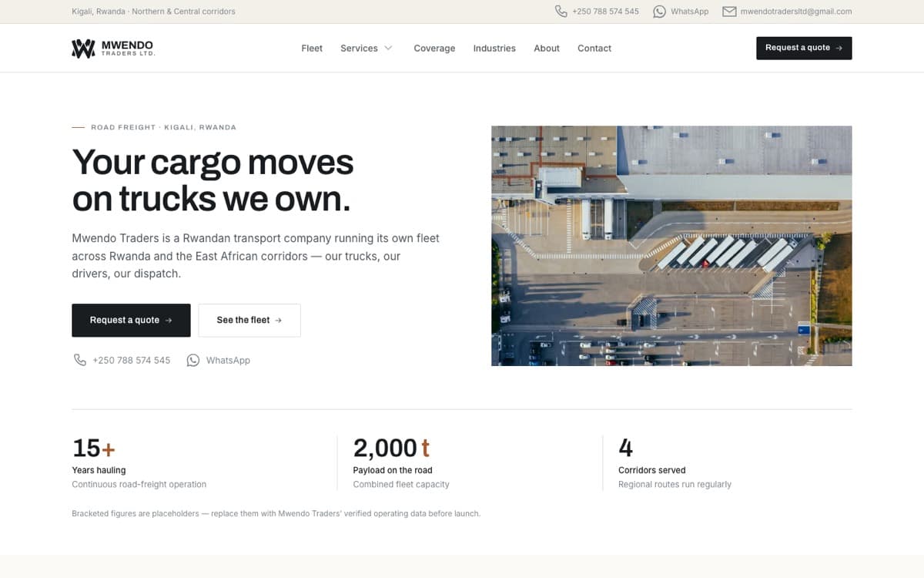Screen dimensions: 924x578
Task: Click the Kigali, Rwanda corridors text in top bar
Action: point(153,12)
